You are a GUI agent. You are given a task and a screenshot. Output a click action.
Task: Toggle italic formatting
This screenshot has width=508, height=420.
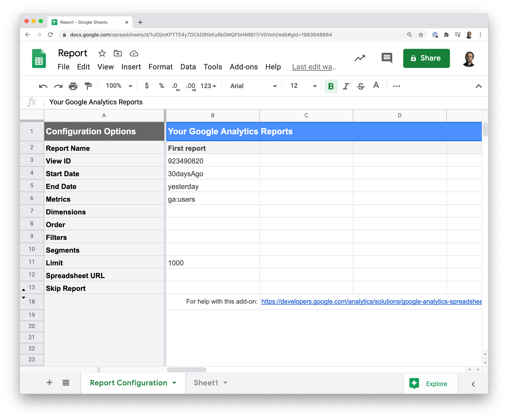tap(346, 86)
